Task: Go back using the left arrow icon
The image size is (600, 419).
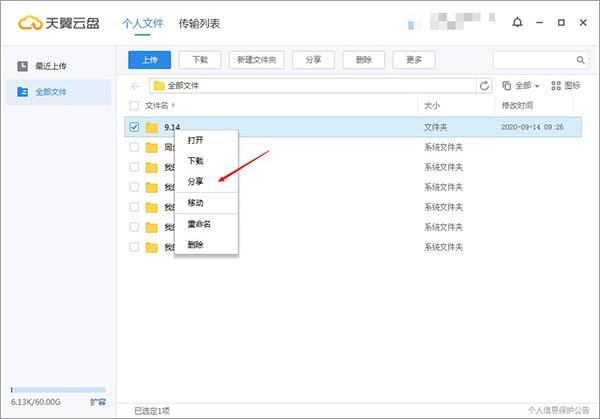Action: click(135, 86)
